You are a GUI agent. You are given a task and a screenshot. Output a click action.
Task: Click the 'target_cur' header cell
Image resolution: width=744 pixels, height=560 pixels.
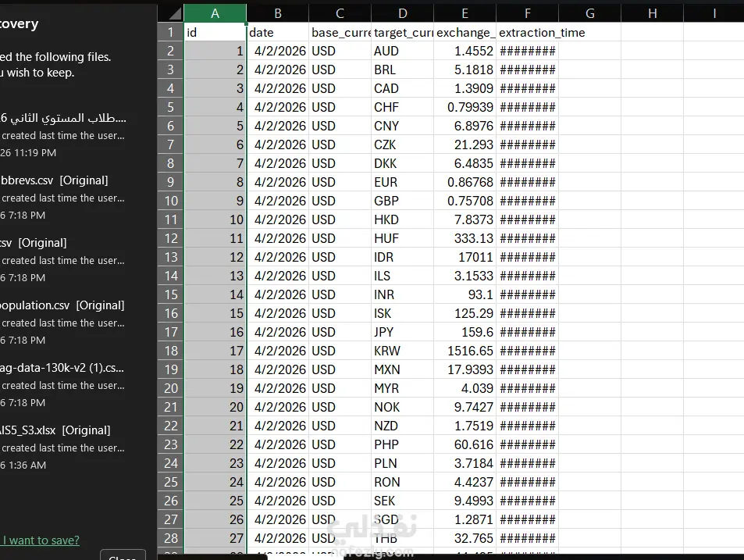(x=402, y=32)
